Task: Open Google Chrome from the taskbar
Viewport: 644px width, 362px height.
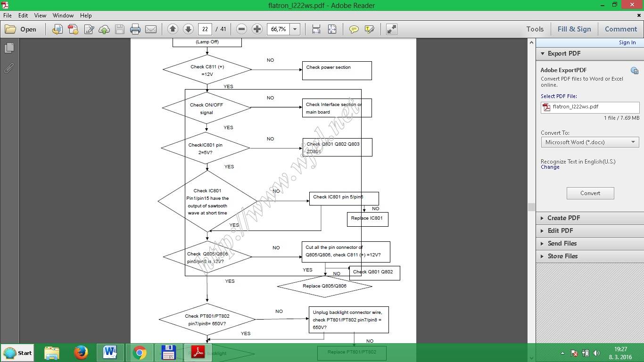Action: (x=139, y=353)
